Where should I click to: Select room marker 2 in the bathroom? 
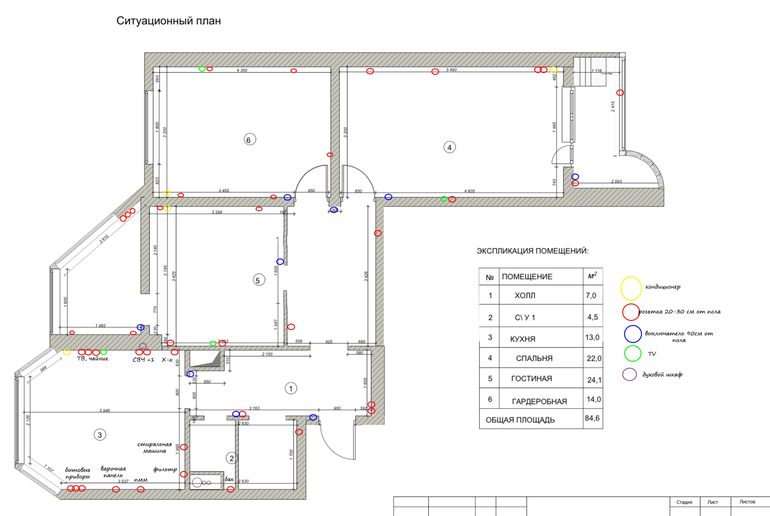click(231, 458)
